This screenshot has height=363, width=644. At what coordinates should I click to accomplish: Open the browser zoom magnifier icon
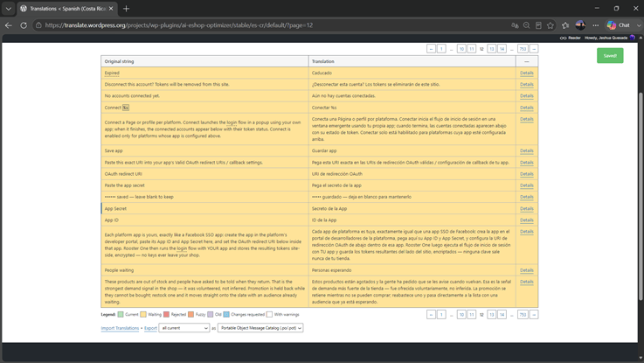point(527,25)
